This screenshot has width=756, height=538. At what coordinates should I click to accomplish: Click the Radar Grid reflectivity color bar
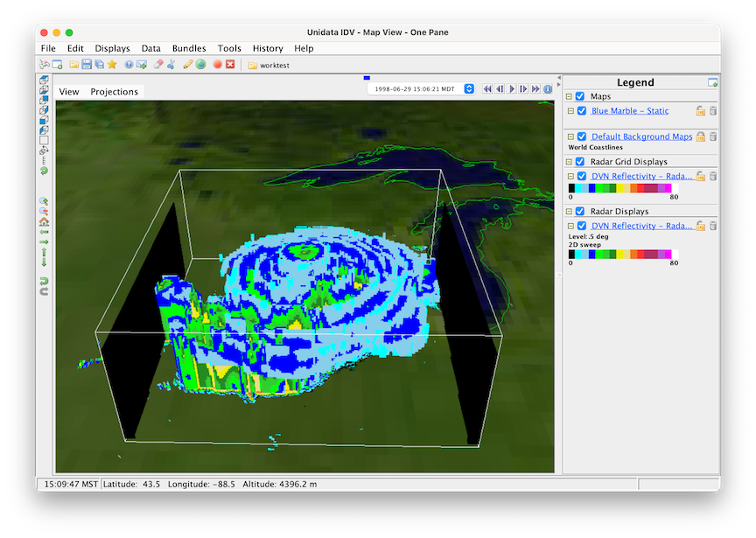pos(623,188)
